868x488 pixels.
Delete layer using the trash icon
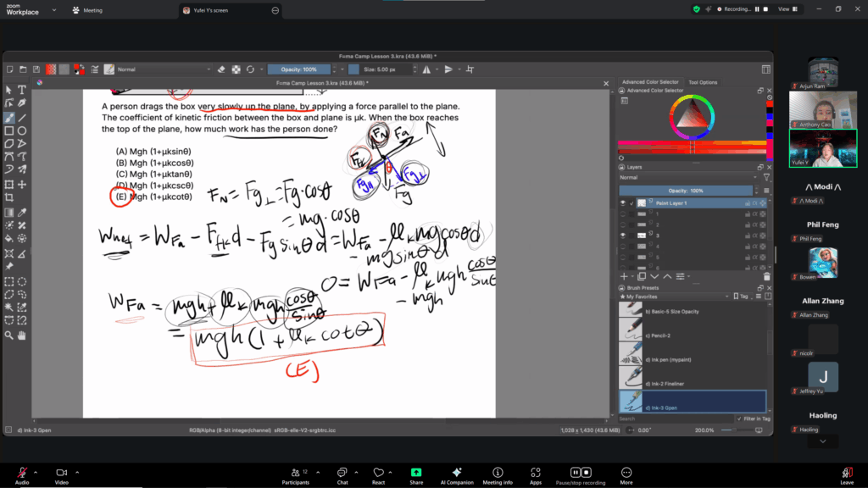tap(766, 276)
